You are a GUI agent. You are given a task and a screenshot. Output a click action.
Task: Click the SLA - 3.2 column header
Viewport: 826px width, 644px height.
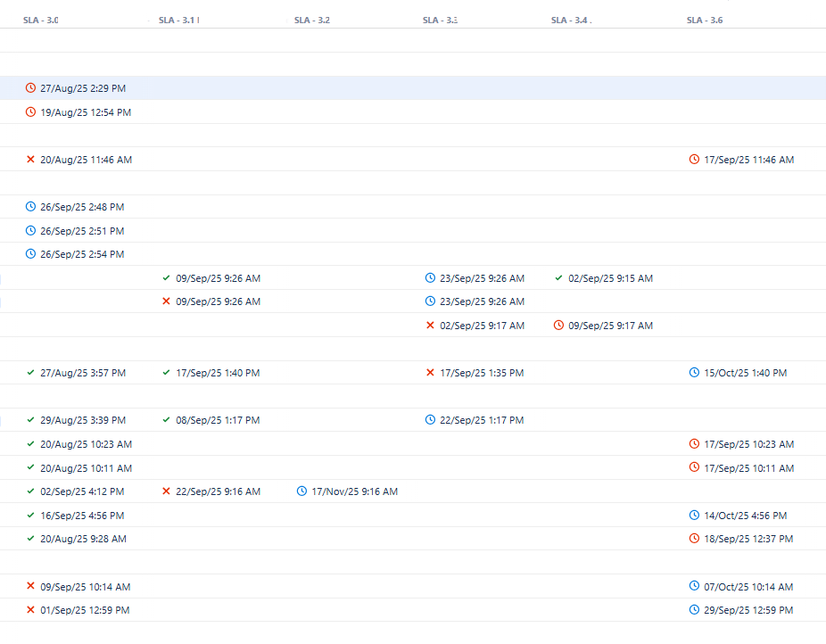point(312,20)
